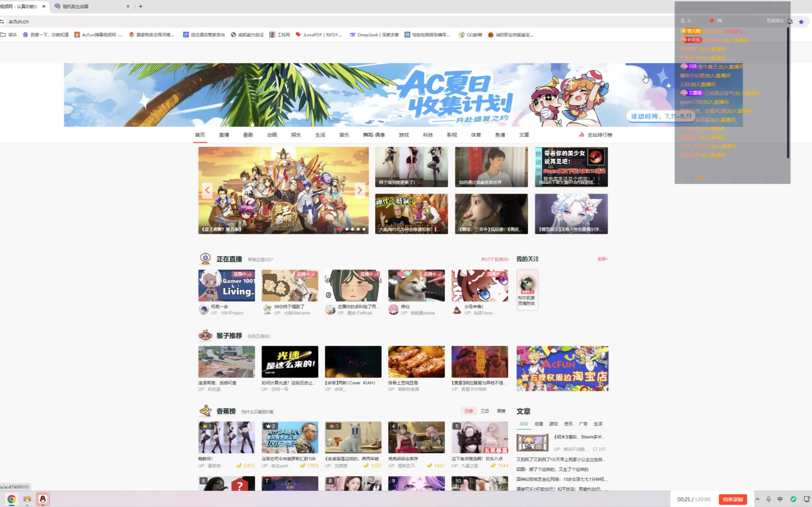Click the site info icon beside acfun.cn
The width and height of the screenshot is (812, 507).
click(x=2, y=21)
